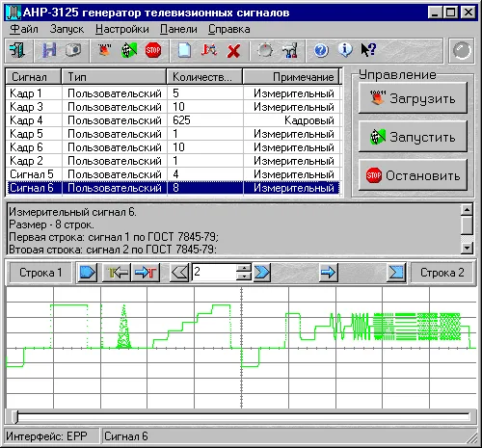Click the Кадровый note cell

(x=291, y=120)
